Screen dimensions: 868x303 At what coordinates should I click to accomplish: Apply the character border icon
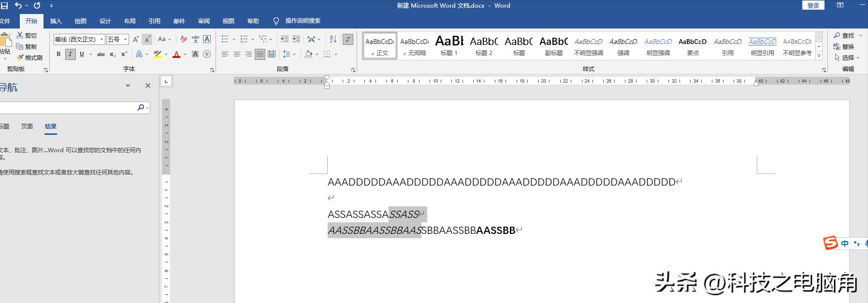[x=207, y=39]
